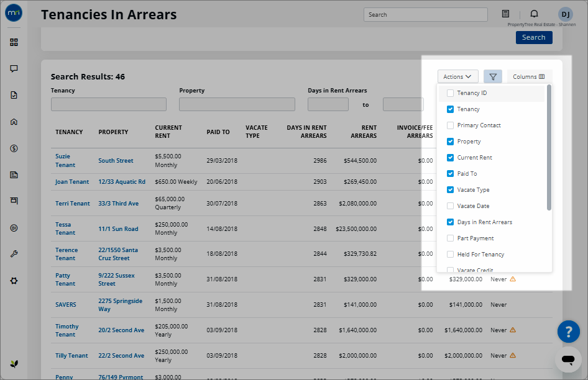Click the blue Search button
Viewport: 588px width, 380px height.
[x=534, y=37]
